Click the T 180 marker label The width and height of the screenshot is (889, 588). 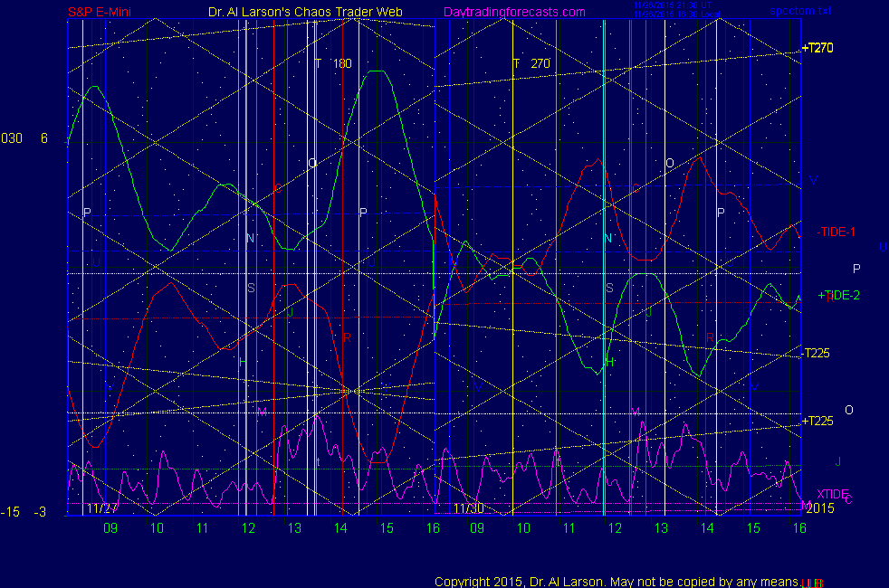[332, 63]
